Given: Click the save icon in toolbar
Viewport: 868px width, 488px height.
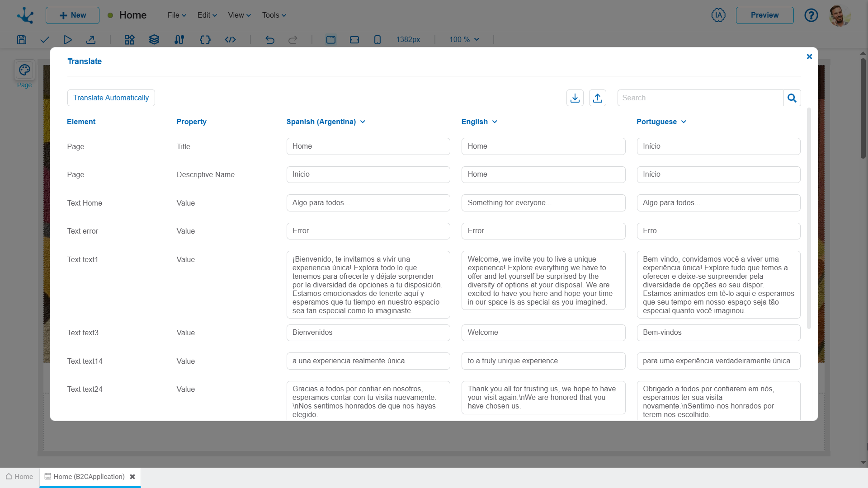Looking at the screenshot, I should coord(21,40).
